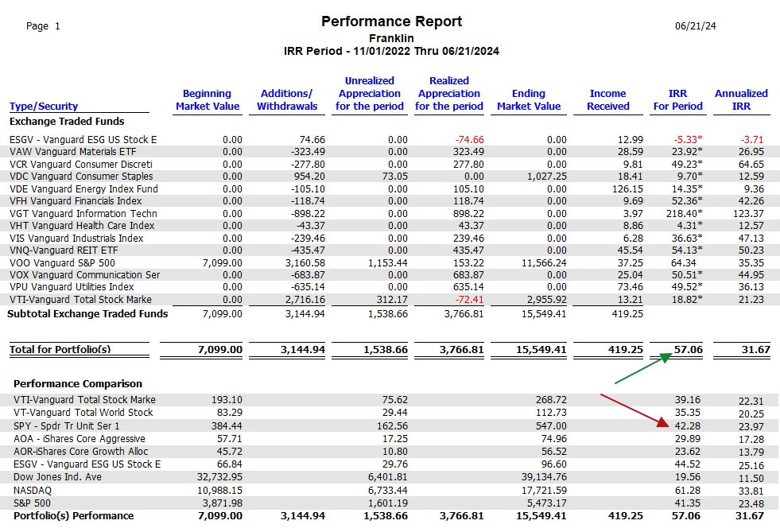Click the Annualized IRR column header
This screenshot has width=780, height=532.
tap(741, 99)
